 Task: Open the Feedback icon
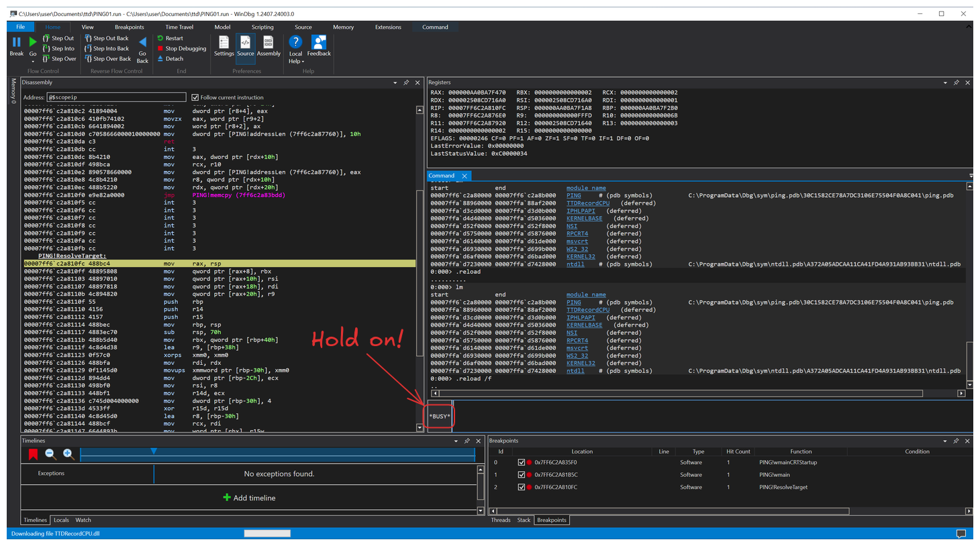319,42
